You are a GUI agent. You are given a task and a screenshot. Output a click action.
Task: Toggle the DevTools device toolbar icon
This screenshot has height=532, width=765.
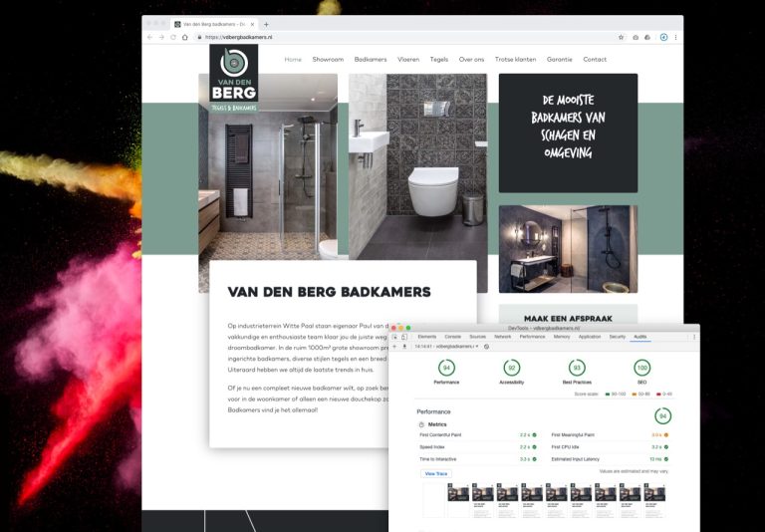click(x=404, y=337)
